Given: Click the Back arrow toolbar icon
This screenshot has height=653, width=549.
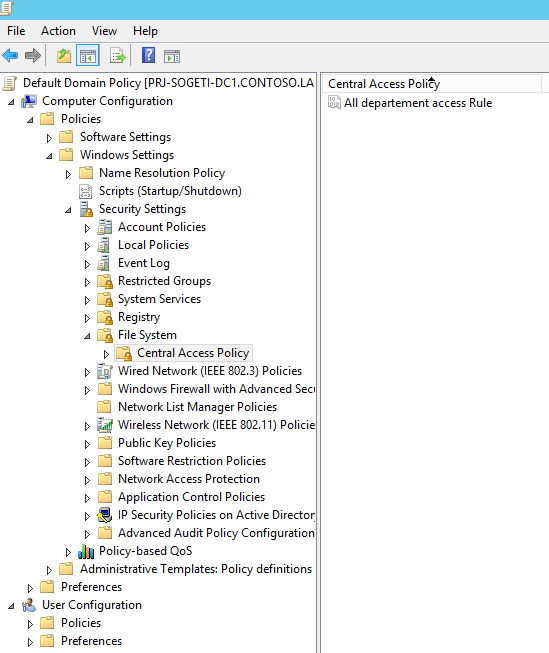Looking at the screenshot, I should [x=10, y=55].
